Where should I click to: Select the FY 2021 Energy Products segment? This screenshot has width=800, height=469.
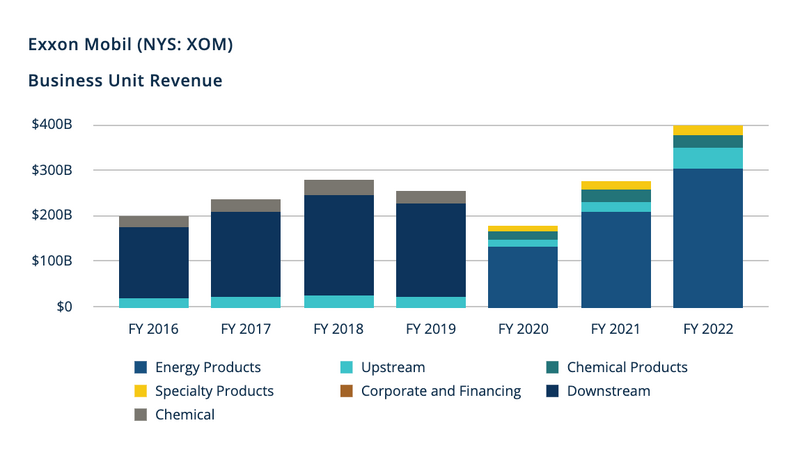[x=615, y=259]
